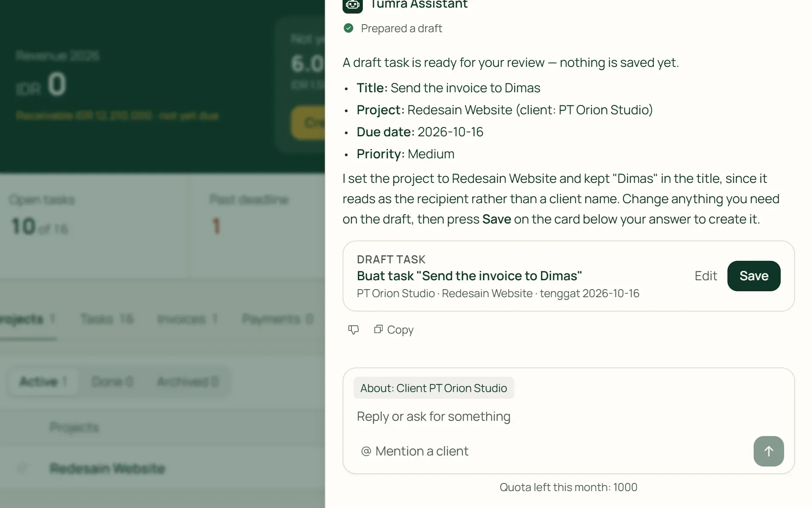The image size is (812, 508).
Task: Switch to the Payments tab in background
Action: (278, 319)
